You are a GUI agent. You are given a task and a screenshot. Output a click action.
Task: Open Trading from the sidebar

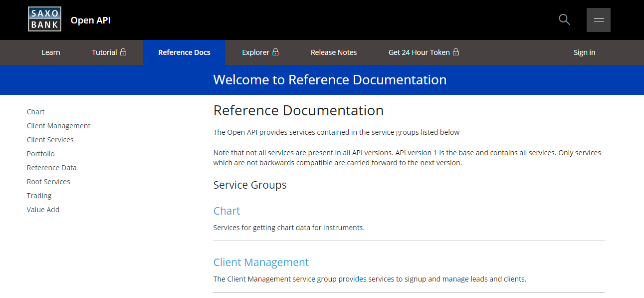coord(39,195)
